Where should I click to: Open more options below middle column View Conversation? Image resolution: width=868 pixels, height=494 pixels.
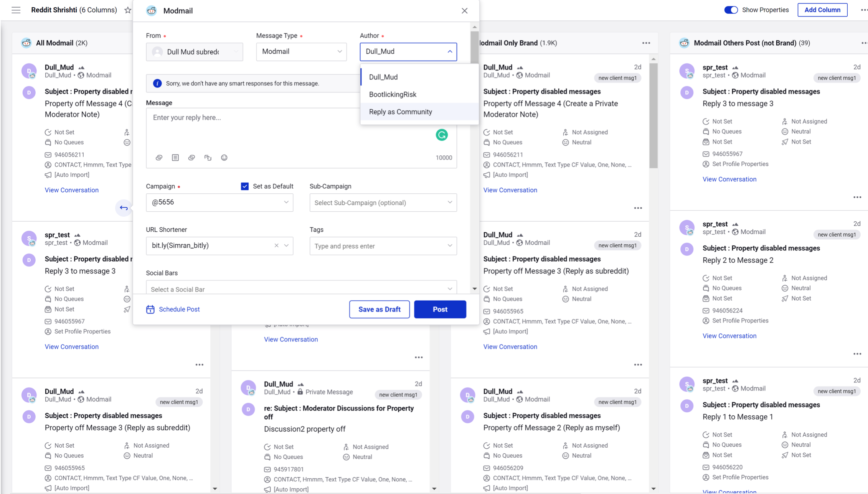(418, 357)
